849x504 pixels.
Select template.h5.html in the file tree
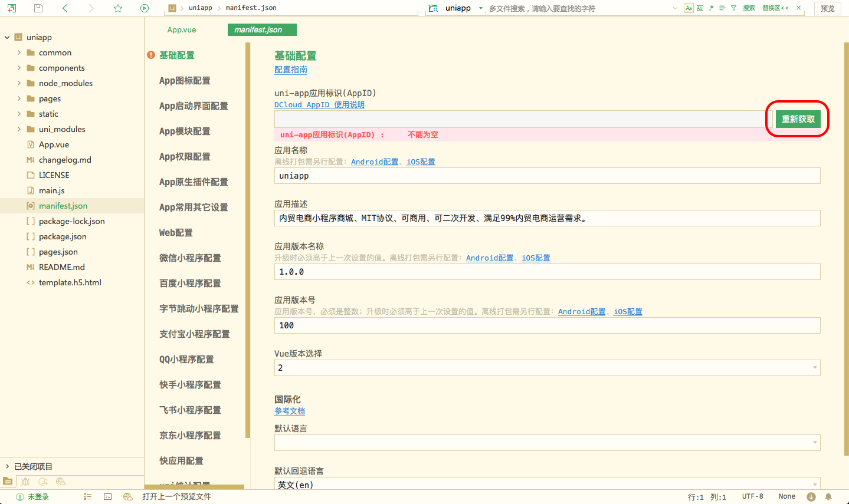coord(70,282)
